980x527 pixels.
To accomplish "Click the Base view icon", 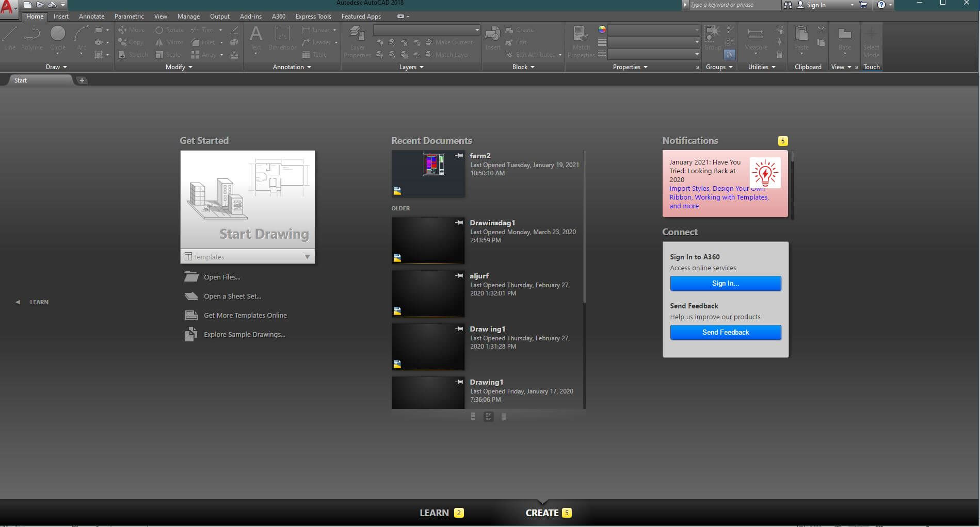I will pyautogui.click(x=845, y=39).
